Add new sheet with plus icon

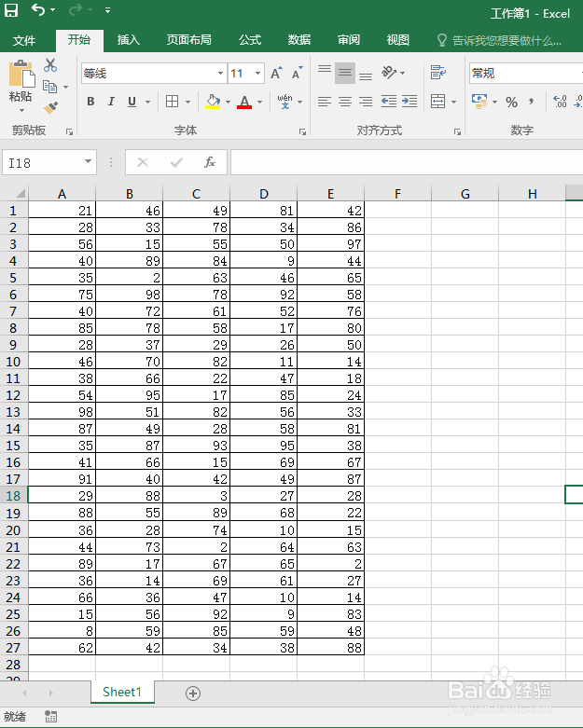(x=193, y=694)
